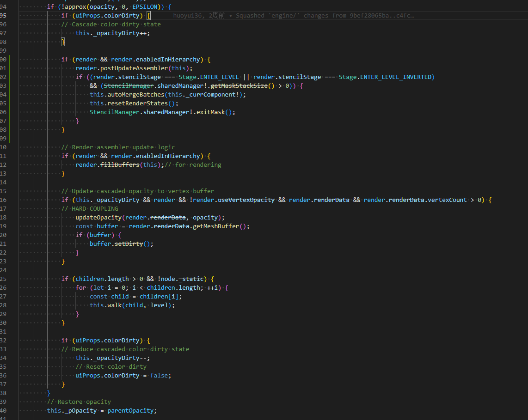Click the "if (buffer) {" condition
This screenshot has height=420, width=528.
tap(98, 235)
